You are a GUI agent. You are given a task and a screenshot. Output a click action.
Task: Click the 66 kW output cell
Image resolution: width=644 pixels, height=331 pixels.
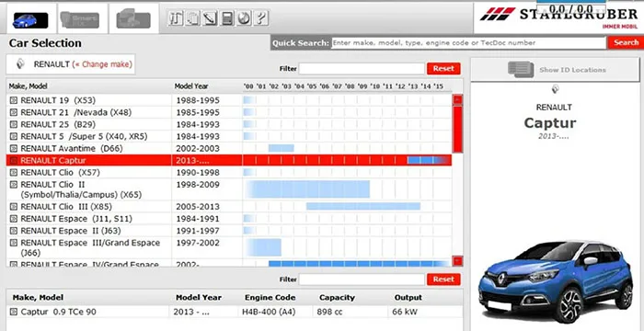pos(405,312)
